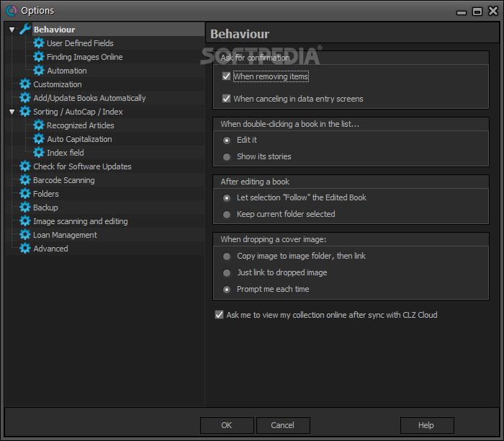Select Sorting / AutoCap / Index category
Viewport: 504px width, 441px height.
click(78, 112)
